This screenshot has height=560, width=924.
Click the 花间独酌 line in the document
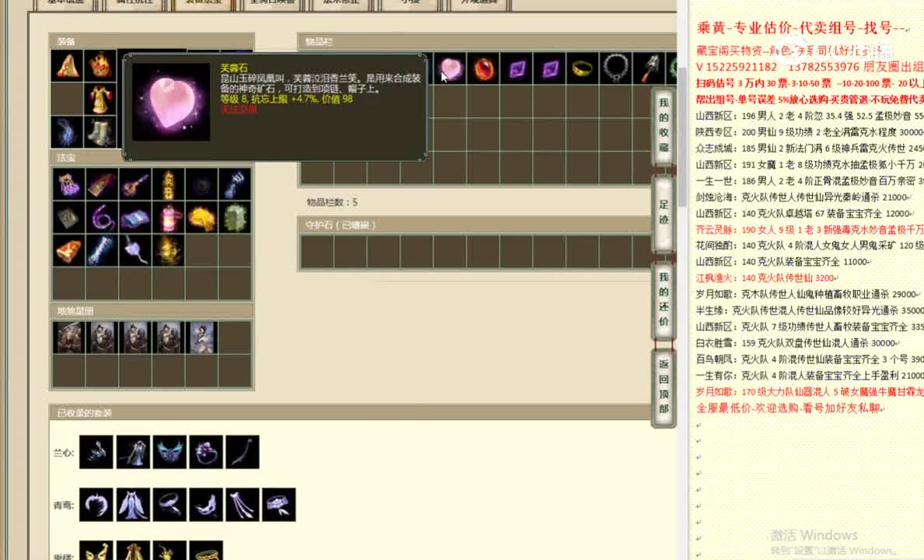pyautogui.click(x=809, y=245)
